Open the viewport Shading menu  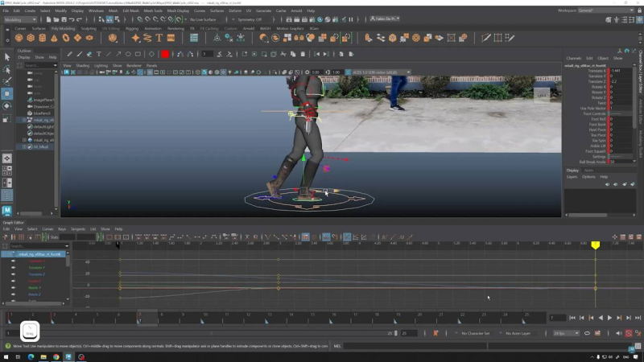click(83, 65)
